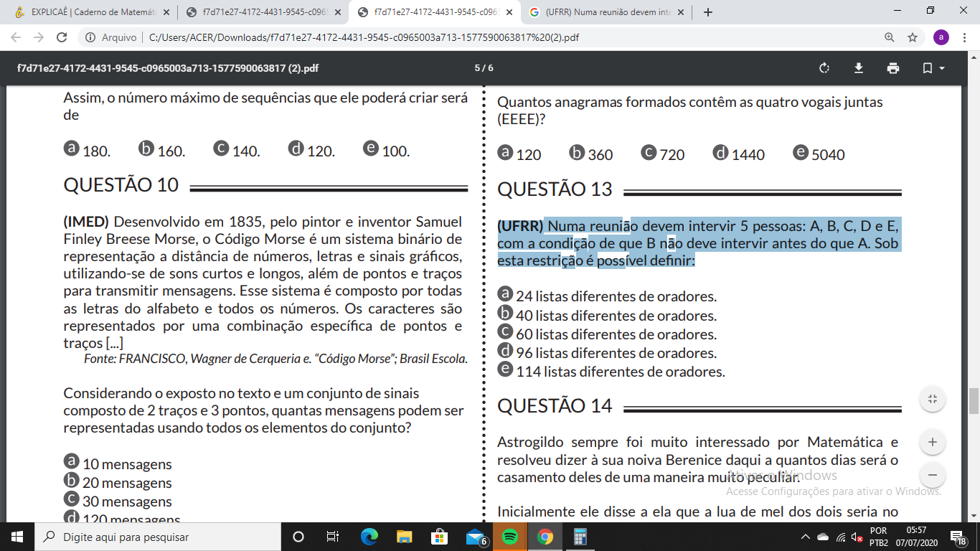The height and width of the screenshot is (551, 980).
Task: Go forward in browser history
Action: coord(39,37)
